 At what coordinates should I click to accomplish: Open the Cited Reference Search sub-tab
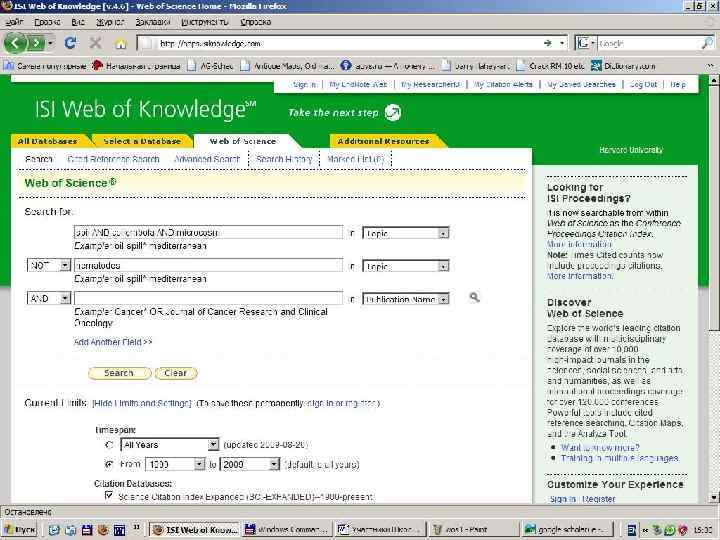point(113,159)
